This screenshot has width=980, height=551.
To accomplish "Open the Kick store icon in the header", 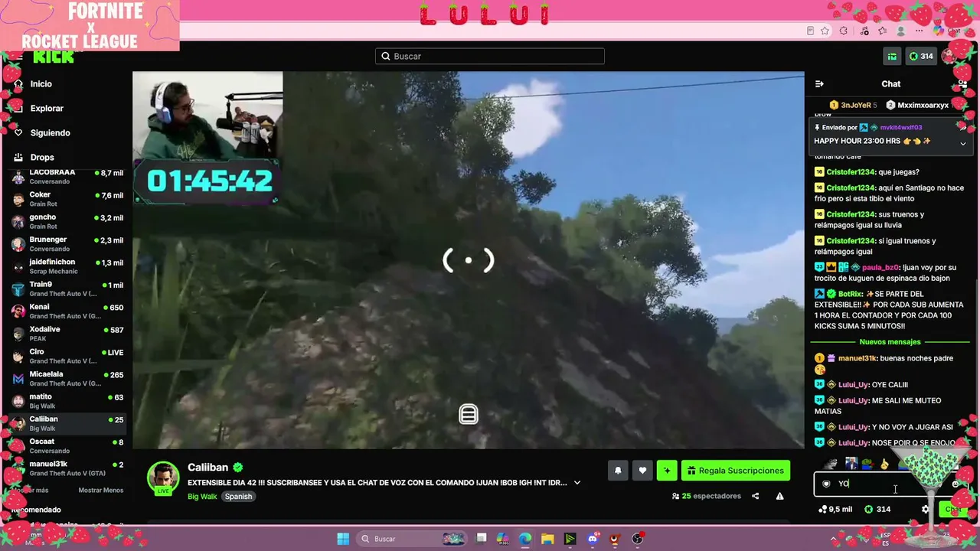I will [x=892, y=56].
